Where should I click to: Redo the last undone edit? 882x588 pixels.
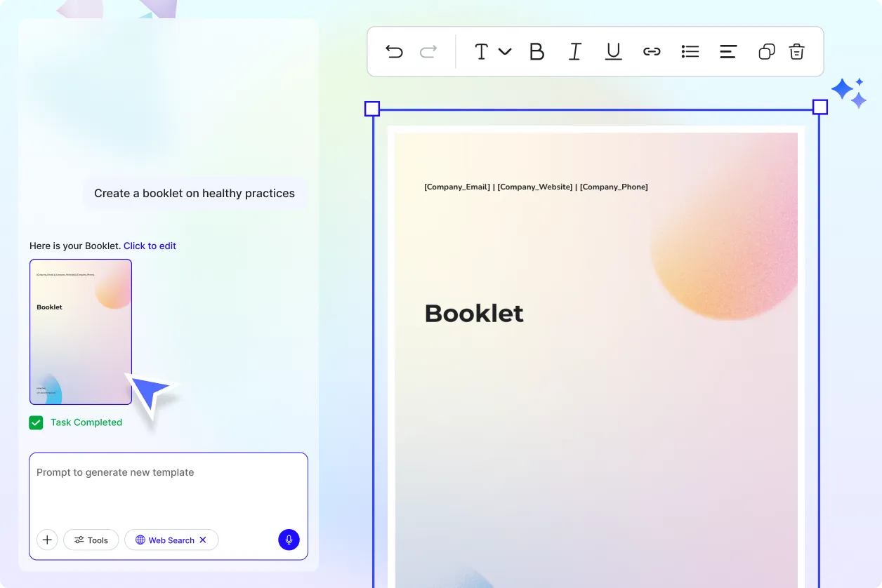428,51
